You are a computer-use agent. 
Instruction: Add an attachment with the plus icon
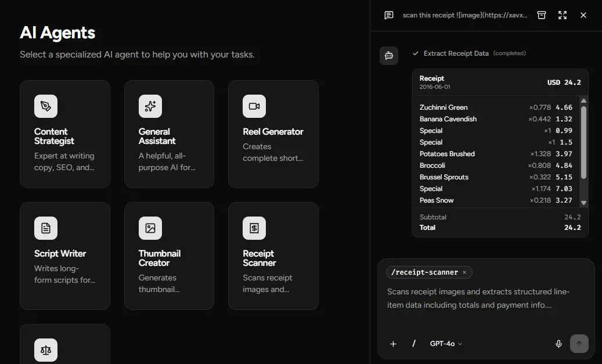coord(393,344)
